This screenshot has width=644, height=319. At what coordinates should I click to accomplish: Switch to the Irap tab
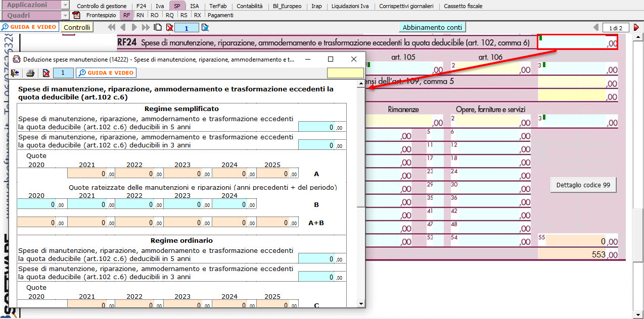click(316, 6)
